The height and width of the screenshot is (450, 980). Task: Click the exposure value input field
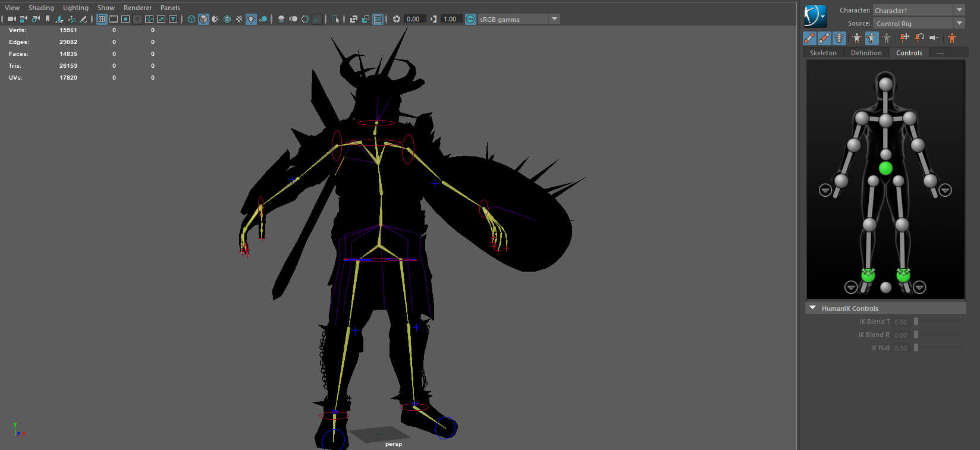click(413, 19)
